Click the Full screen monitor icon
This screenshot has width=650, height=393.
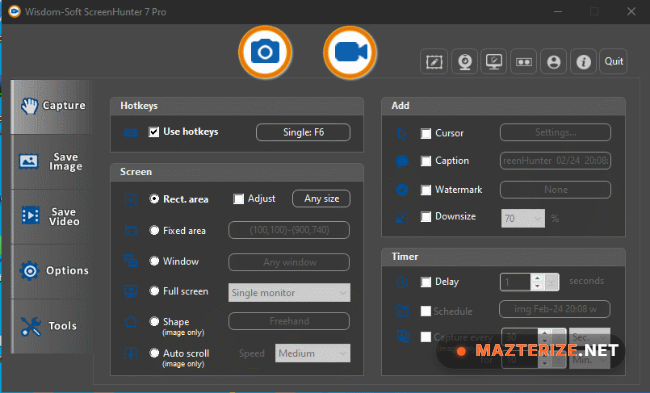point(131,291)
